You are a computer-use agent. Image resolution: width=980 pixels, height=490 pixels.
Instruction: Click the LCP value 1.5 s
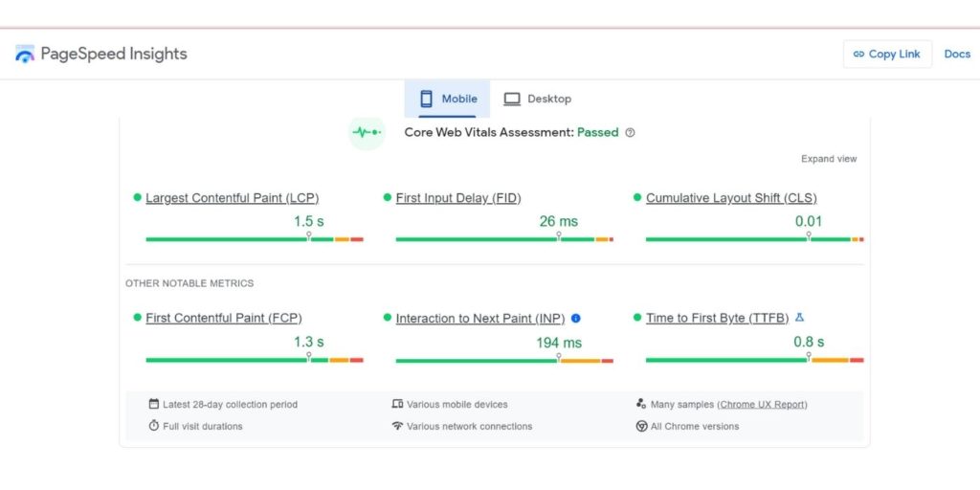click(x=309, y=221)
